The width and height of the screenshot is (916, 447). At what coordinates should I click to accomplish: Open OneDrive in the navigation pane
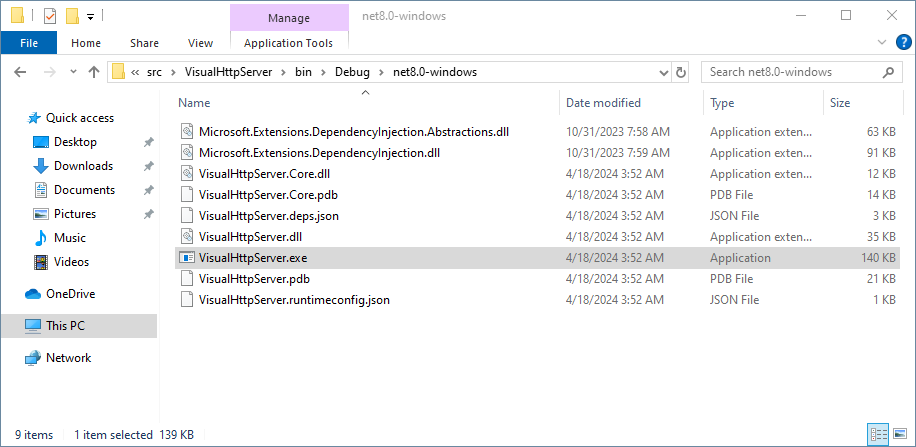pos(70,294)
